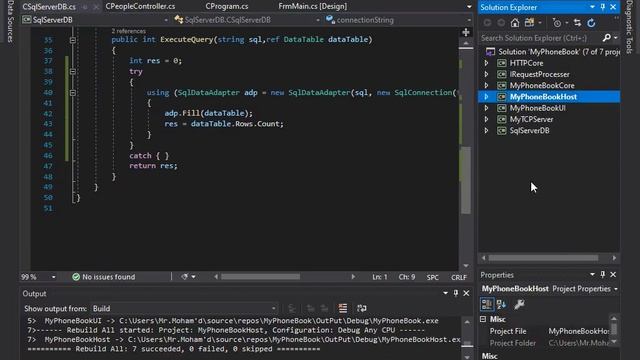
Task: Expand the MyPhoneBookUI project node
Action: pos(486,108)
